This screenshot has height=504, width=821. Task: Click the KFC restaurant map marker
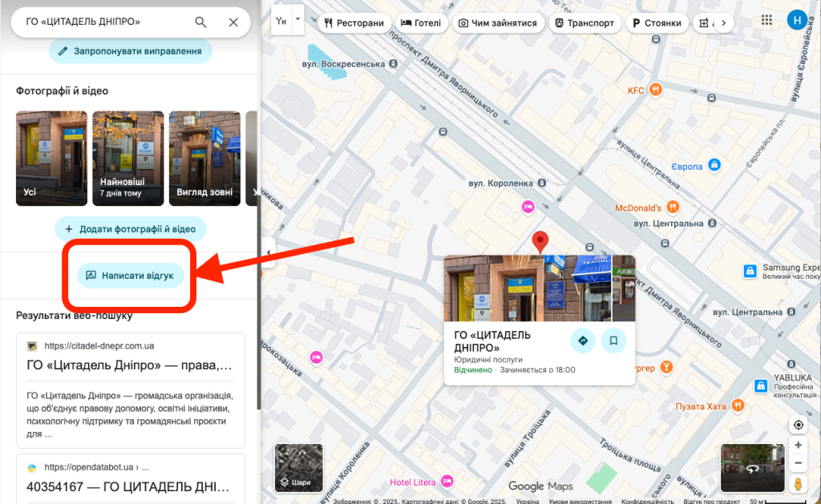[655, 90]
